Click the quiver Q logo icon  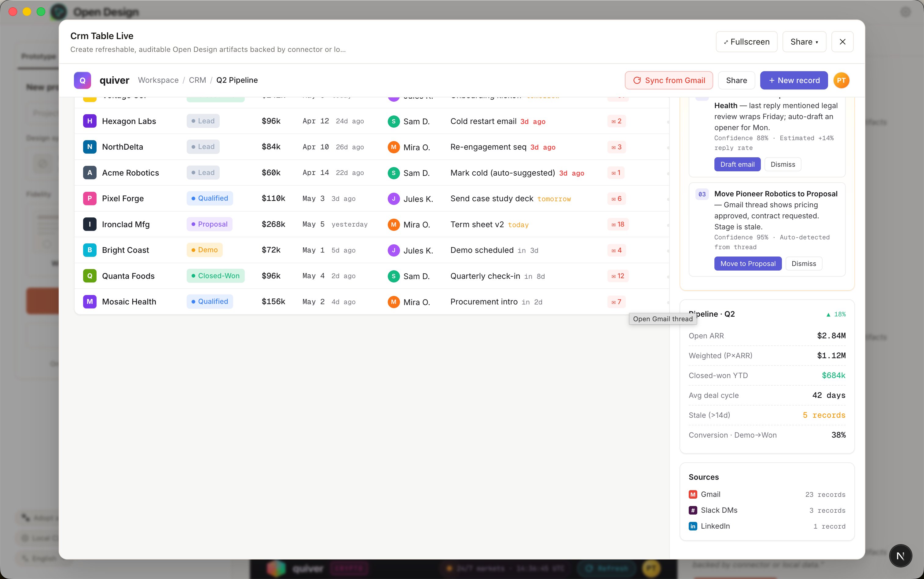click(82, 80)
